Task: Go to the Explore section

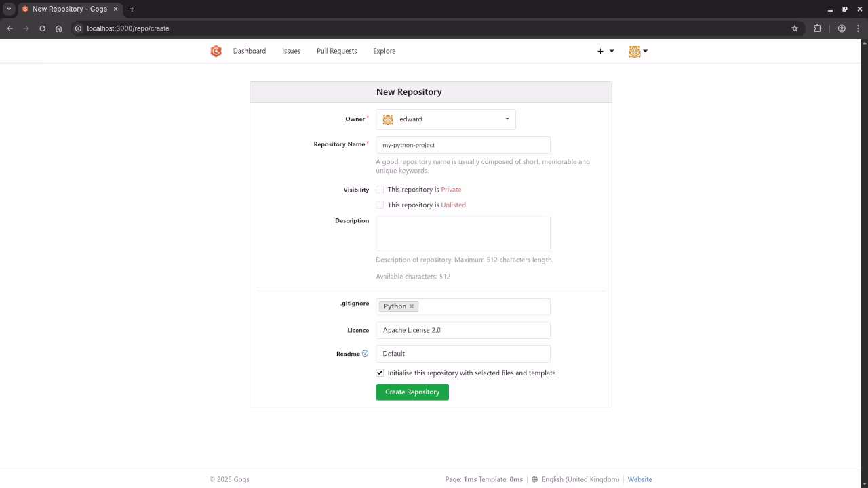Action: [x=384, y=51]
